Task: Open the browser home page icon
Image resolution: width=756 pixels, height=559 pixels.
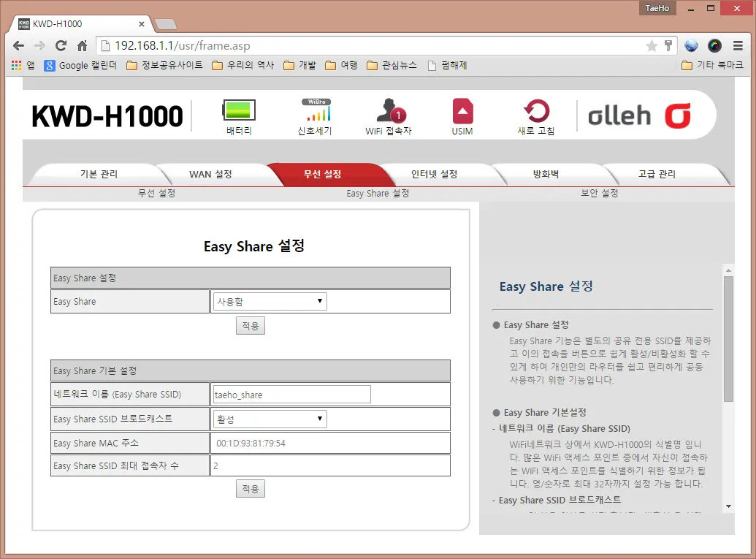Action: pos(82,46)
